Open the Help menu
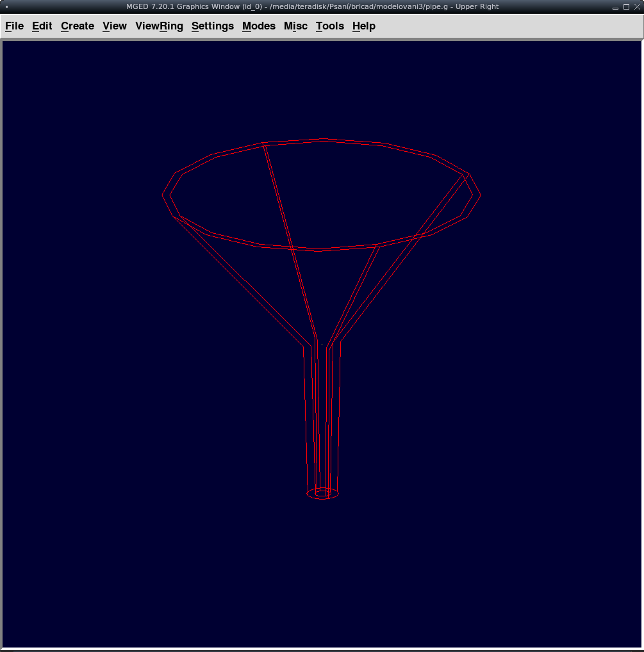The height and width of the screenshot is (652, 644). [363, 26]
